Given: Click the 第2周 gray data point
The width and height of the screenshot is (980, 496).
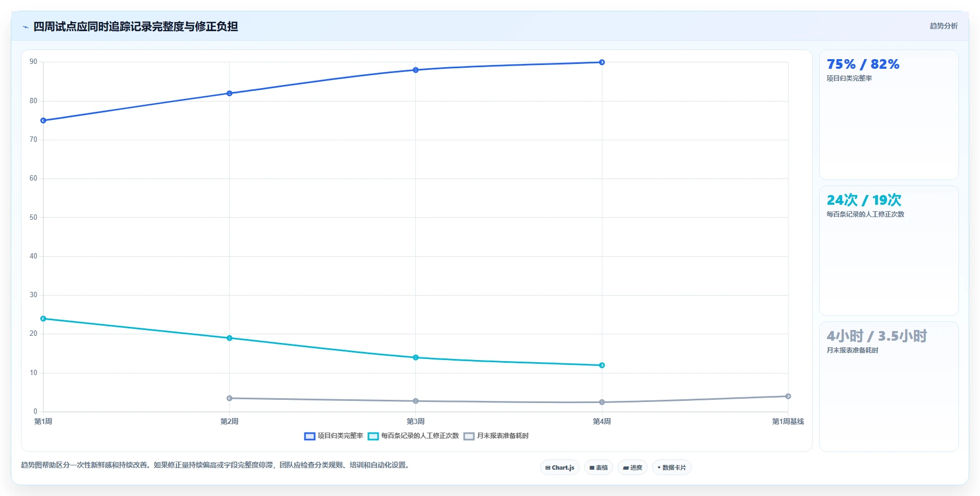Looking at the screenshot, I should coord(230,398).
